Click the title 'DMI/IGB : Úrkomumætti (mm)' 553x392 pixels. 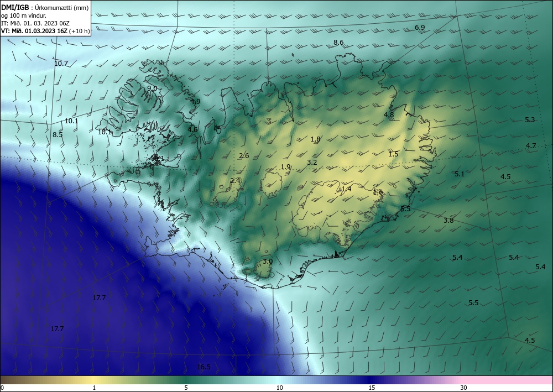(x=45, y=8)
